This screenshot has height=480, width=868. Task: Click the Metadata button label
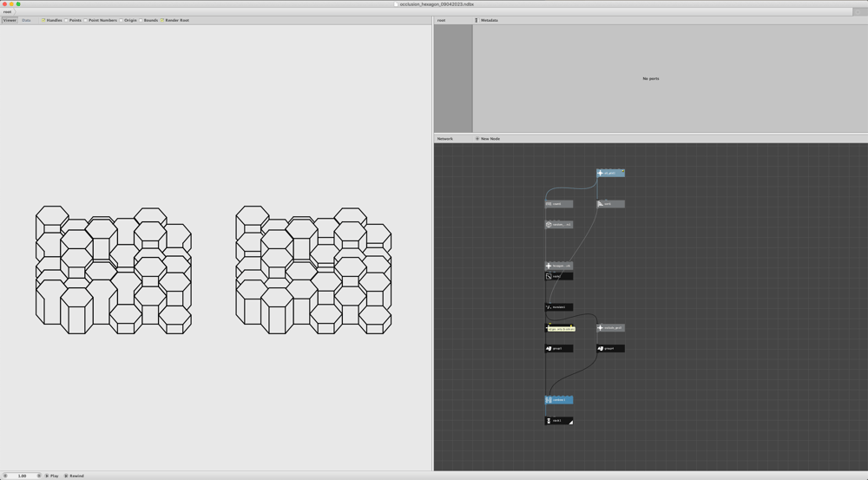tap(490, 20)
